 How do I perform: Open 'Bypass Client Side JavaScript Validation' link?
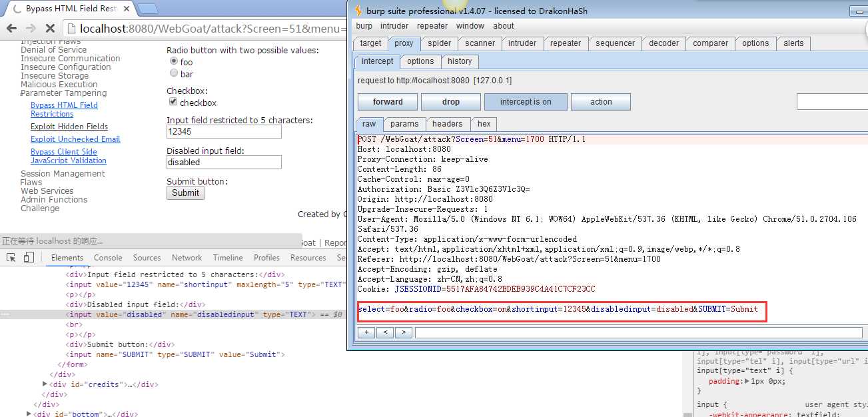pyautogui.click(x=69, y=156)
